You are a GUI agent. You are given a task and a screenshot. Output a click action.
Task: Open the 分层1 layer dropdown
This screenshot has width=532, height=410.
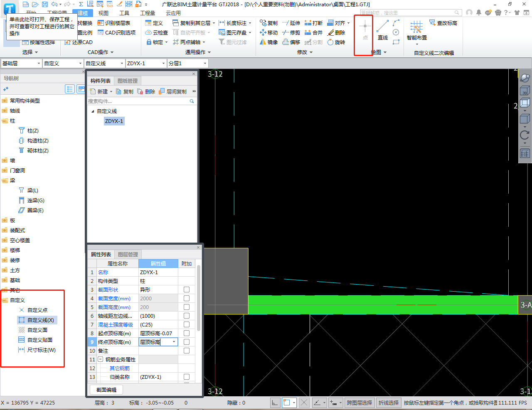tap(187, 63)
